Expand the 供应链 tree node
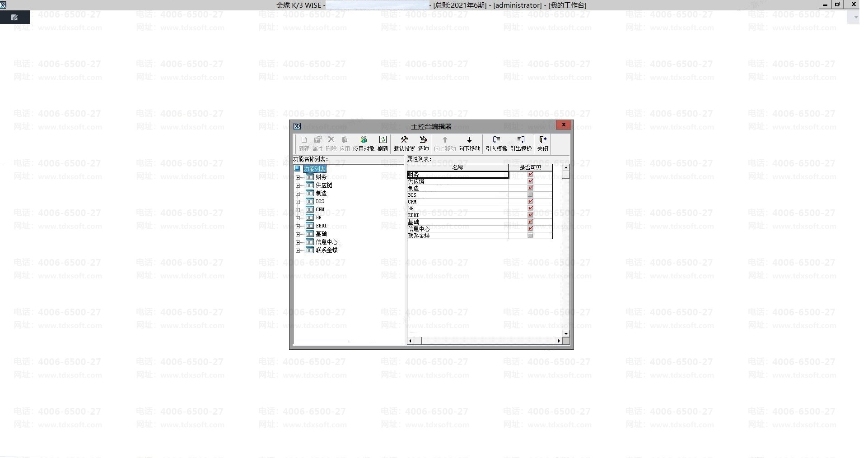Screen dimensions: 868x458 [298, 185]
